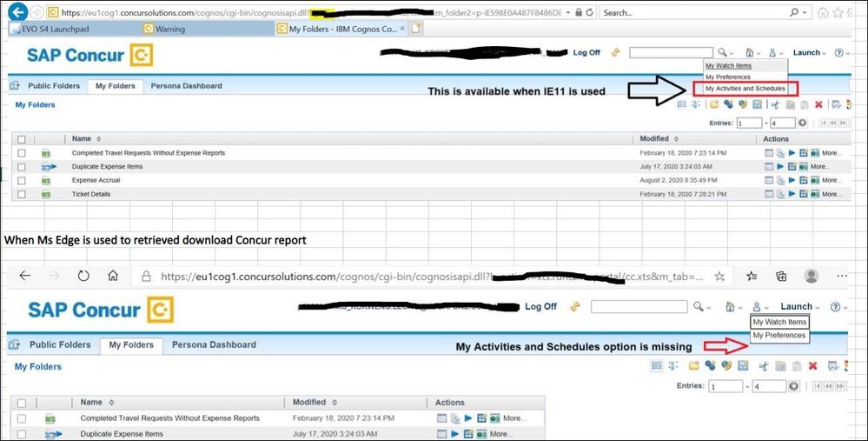868x441 pixels.
Task: Expand the Launch dropdown in Edge window
Action: click(x=800, y=306)
